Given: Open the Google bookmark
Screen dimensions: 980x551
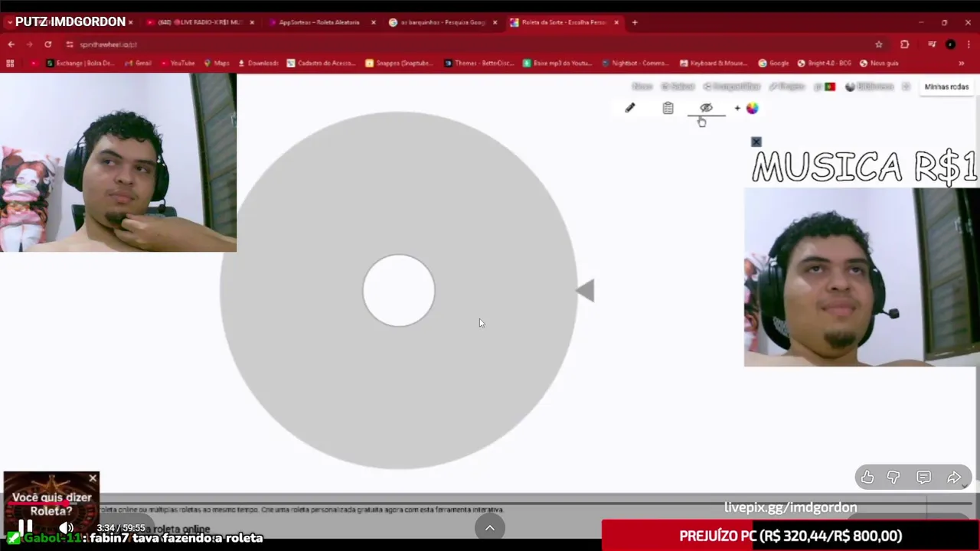Looking at the screenshot, I should pyautogui.click(x=773, y=64).
